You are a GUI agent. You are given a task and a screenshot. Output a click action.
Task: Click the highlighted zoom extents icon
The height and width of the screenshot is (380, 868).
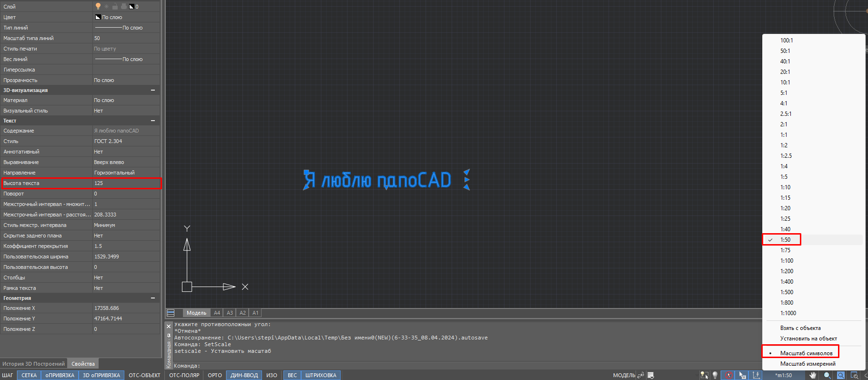[841, 375]
